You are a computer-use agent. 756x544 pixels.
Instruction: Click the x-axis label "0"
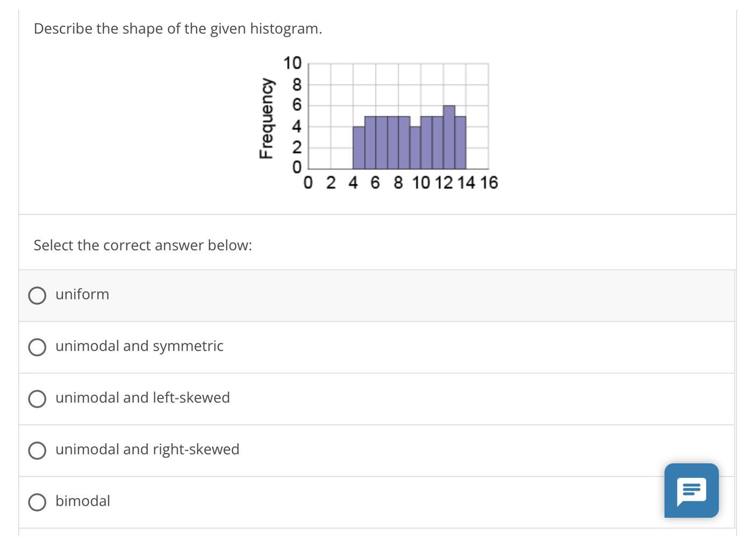(x=308, y=183)
